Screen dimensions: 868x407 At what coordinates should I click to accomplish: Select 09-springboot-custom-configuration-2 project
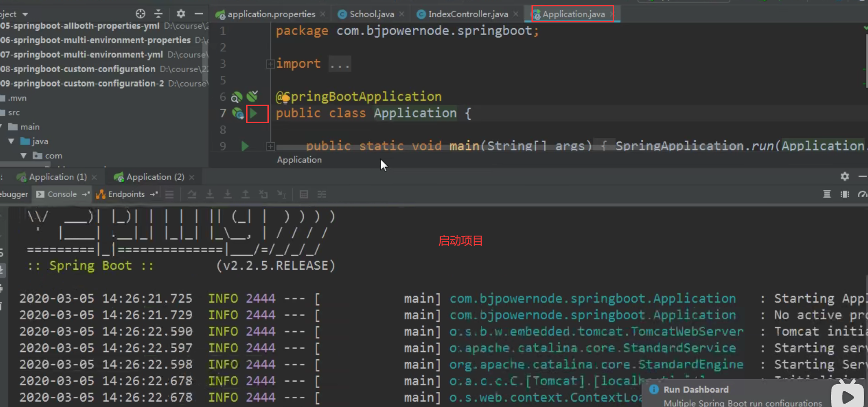82,83
